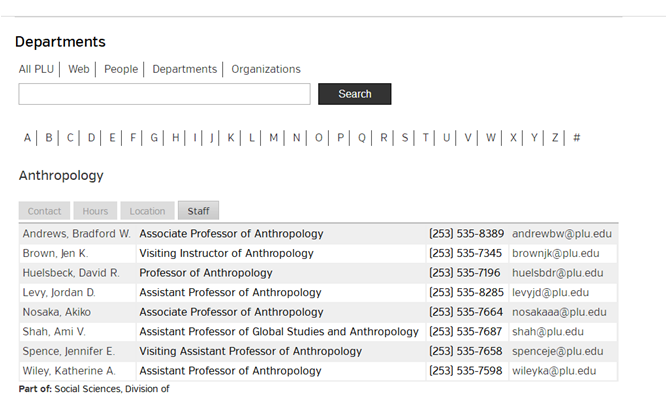
Task: Click the Search button
Action: (x=354, y=94)
